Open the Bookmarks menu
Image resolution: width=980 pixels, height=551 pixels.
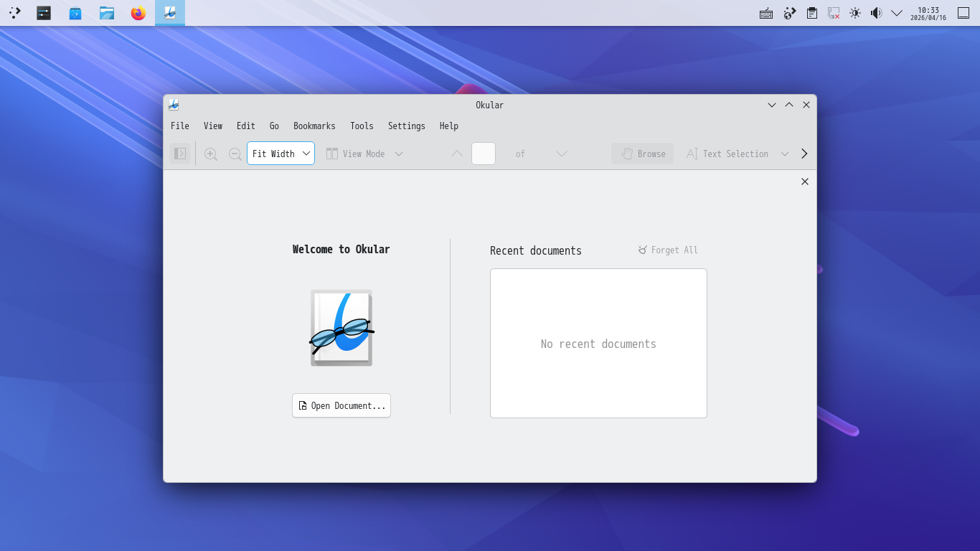click(x=314, y=126)
